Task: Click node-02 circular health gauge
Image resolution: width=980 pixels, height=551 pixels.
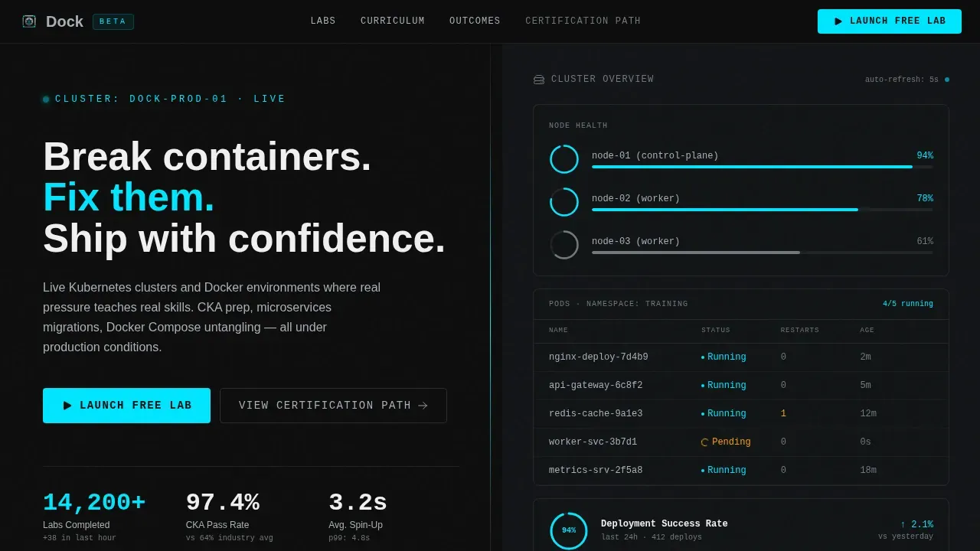Action: 564,202
